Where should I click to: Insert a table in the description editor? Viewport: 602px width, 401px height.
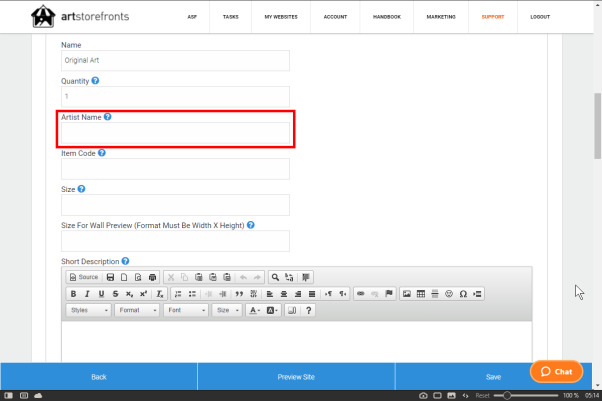click(x=420, y=293)
